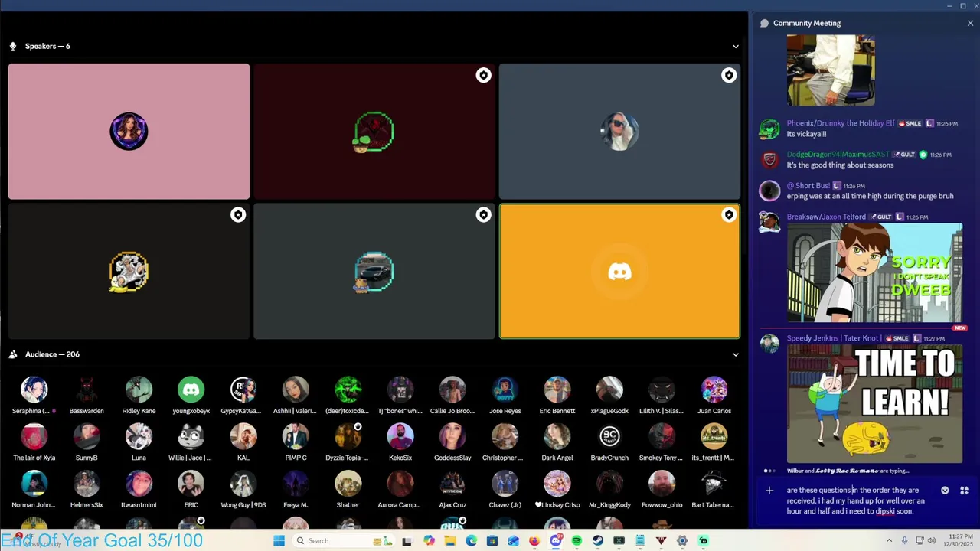Open Spotify from the taskbar
This screenshot has width=980, height=551.
[577, 541]
